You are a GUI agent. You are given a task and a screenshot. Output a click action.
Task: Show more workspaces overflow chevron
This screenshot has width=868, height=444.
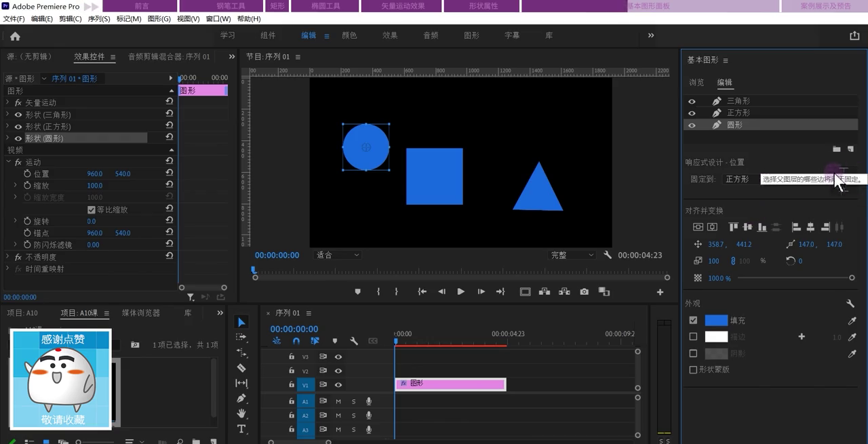(651, 35)
